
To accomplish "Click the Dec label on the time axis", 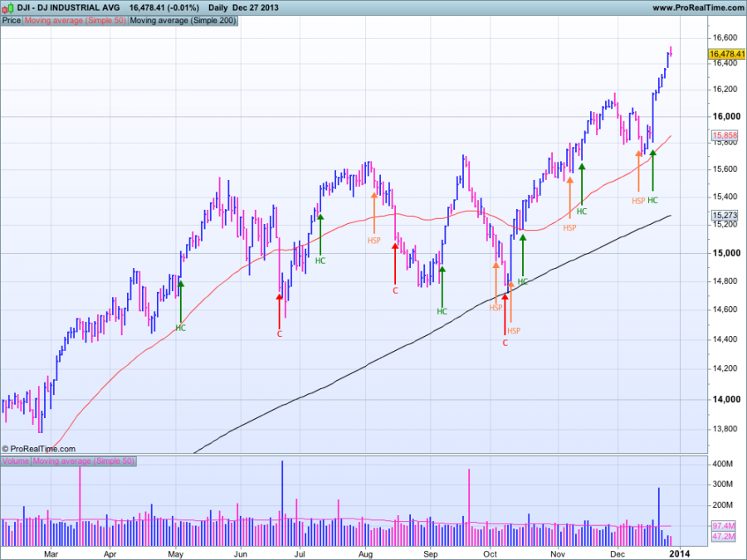I will tap(618, 554).
